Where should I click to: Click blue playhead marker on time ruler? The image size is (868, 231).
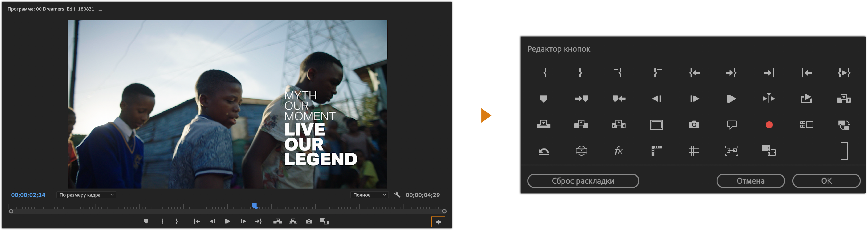[254, 205]
